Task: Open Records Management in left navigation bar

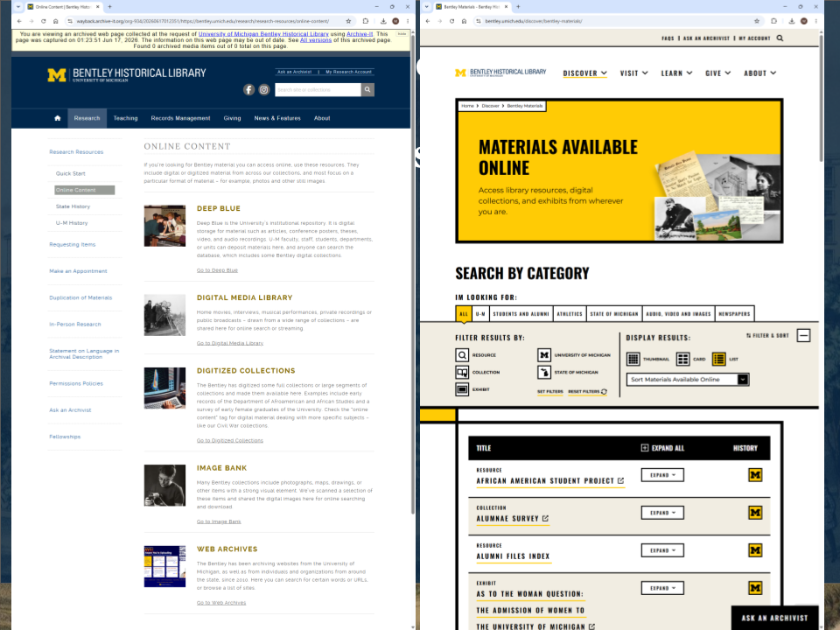Action: pos(180,118)
